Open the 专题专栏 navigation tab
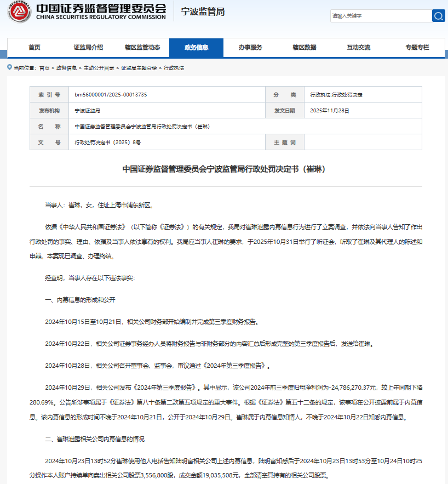This screenshot has width=448, height=484. coord(417,48)
